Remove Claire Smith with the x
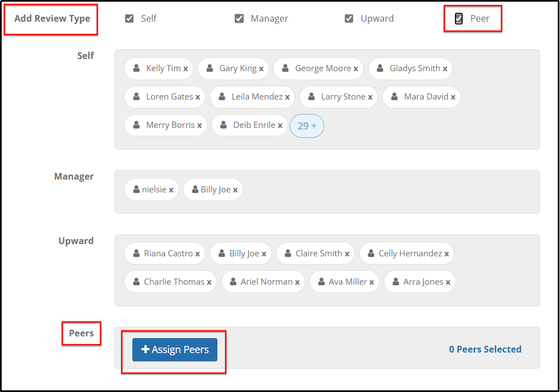560x392 pixels. point(347,254)
